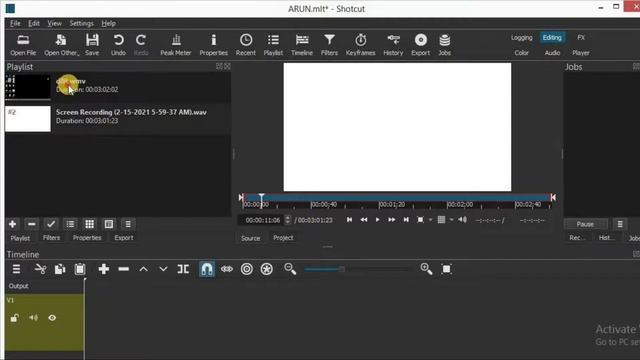
Task: Open the Filters panel from toolbar
Action: (x=329, y=45)
